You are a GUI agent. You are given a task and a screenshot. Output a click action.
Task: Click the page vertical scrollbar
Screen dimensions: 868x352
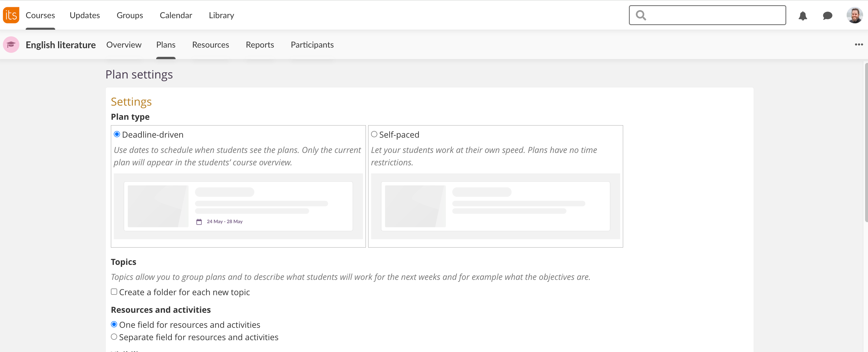click(x=866, y=141)
